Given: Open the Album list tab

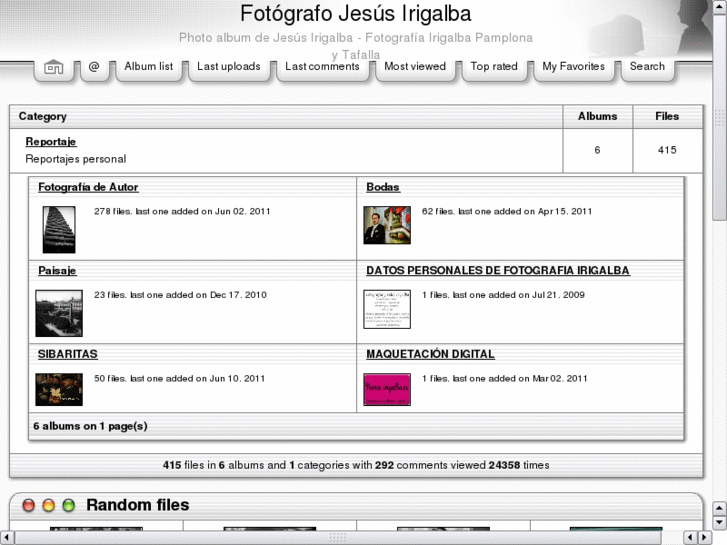Looking at the screenshot, I should (x=148, y=67).
